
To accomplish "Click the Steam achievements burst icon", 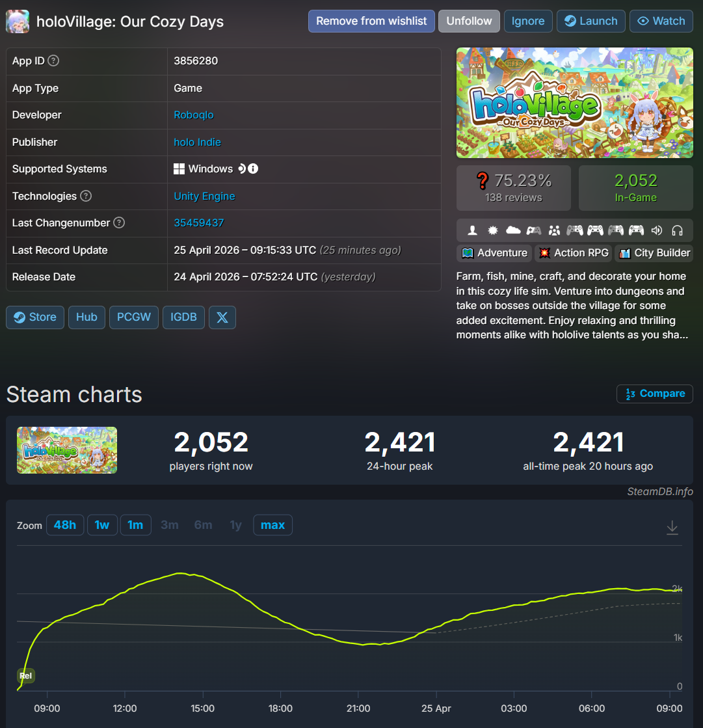I will (x=493, y=230).
